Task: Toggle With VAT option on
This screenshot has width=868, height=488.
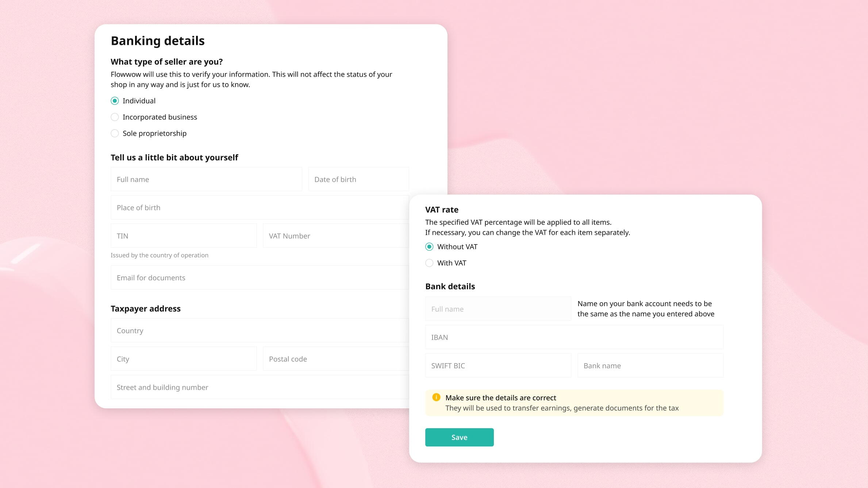Action: tap(429, 263)
